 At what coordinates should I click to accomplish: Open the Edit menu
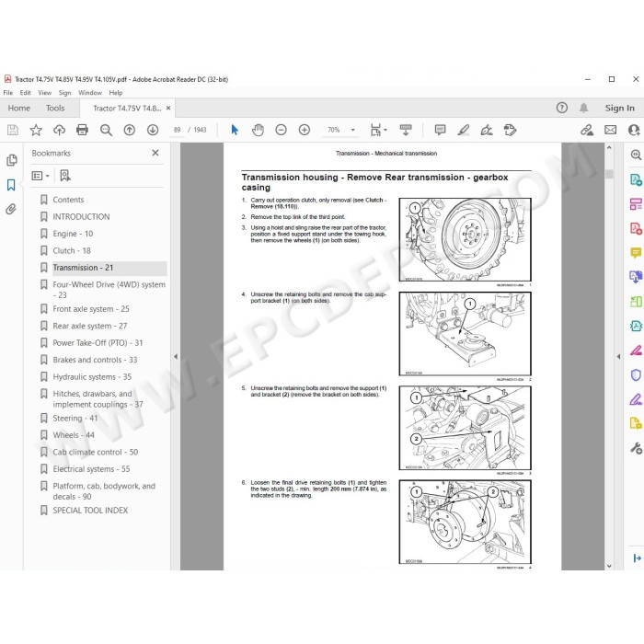[25, 93]
